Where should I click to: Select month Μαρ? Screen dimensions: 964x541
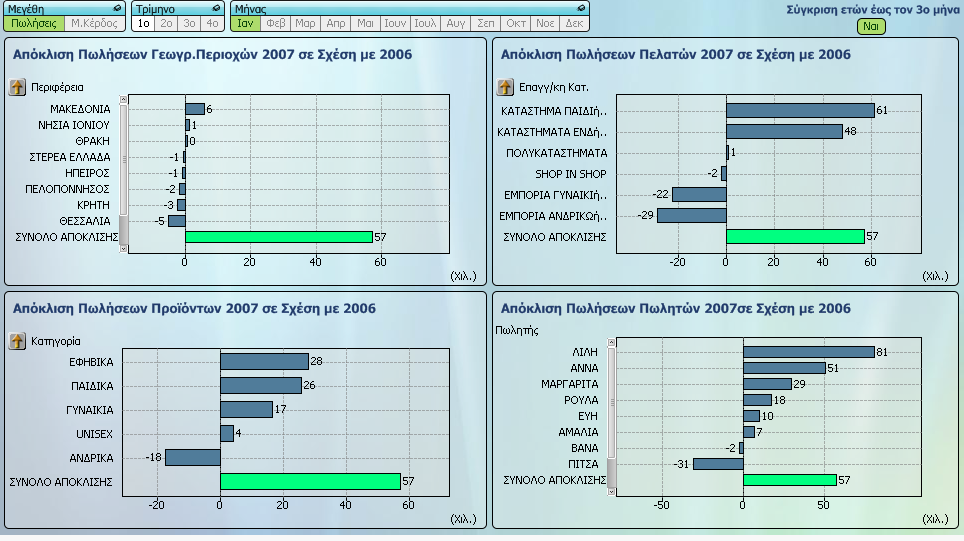305,23
